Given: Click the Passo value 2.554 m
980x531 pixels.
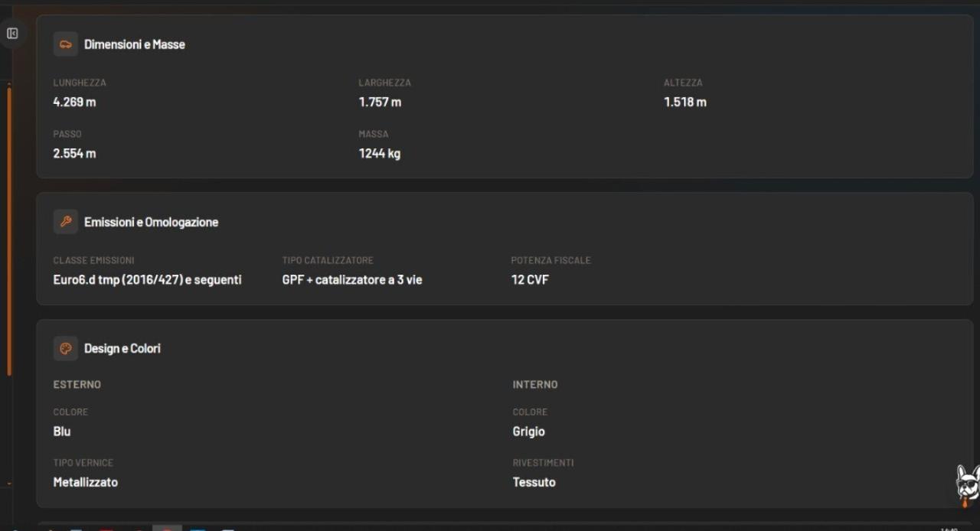Looking at the screenshot, I should coord(74,153).
